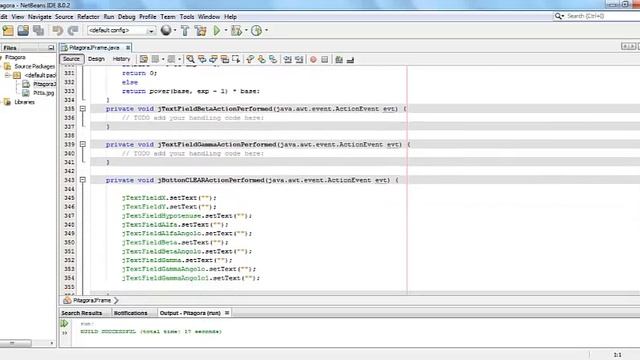Image resolution: width=640 pixels, height=360 pixels.
Task: Undo the last edit
Action: coord(58,31)
